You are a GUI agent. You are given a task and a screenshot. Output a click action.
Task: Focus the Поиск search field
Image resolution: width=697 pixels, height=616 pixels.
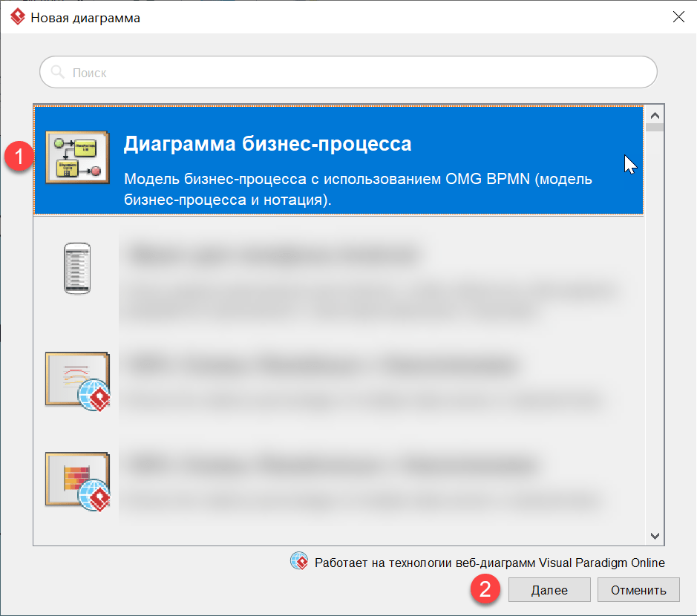coord(356,73)
